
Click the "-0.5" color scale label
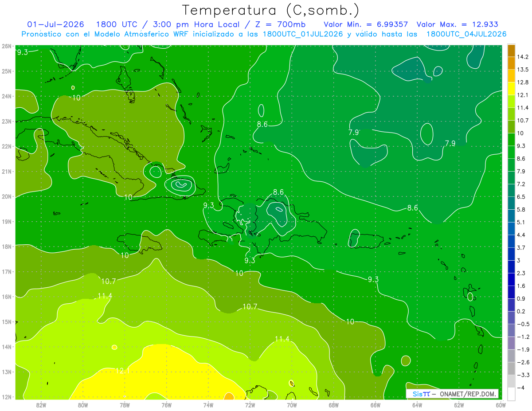click(x=523, y=324)
